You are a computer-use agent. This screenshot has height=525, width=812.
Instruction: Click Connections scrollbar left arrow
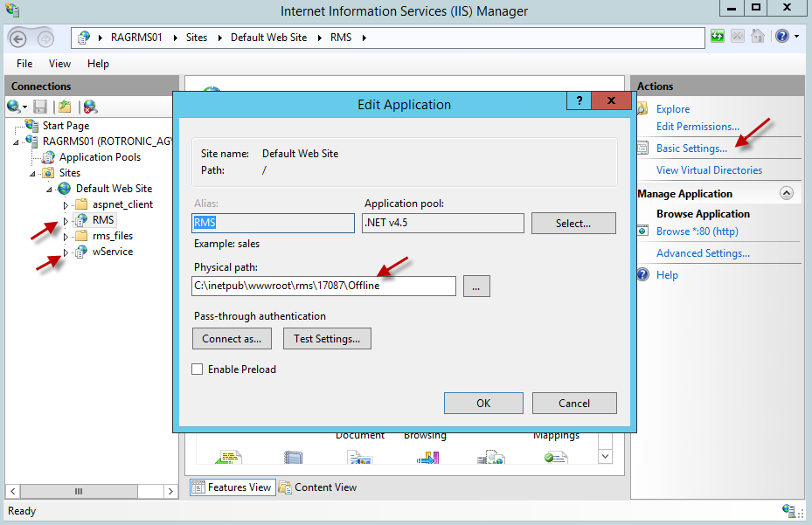pyautogui.click(x=12, y=491)
